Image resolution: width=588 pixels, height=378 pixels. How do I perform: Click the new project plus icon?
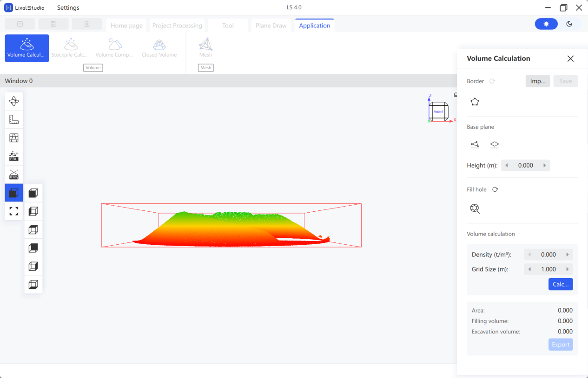[x=20, y=24]
